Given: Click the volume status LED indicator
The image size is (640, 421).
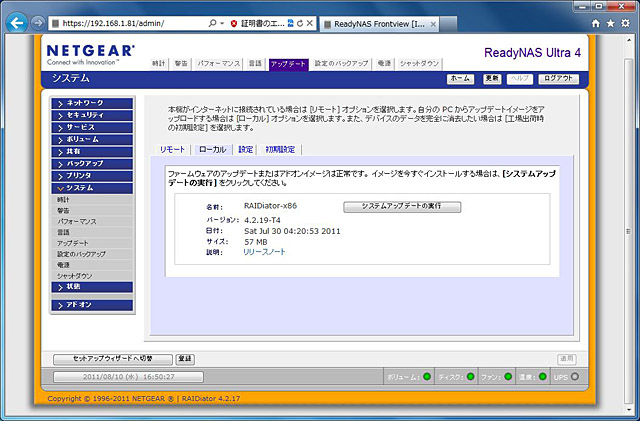Looking at the screenshot, I should 426,377.
